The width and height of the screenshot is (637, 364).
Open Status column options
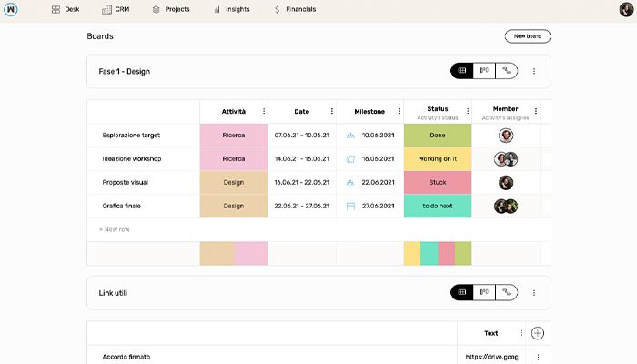(x=468, y=111)
